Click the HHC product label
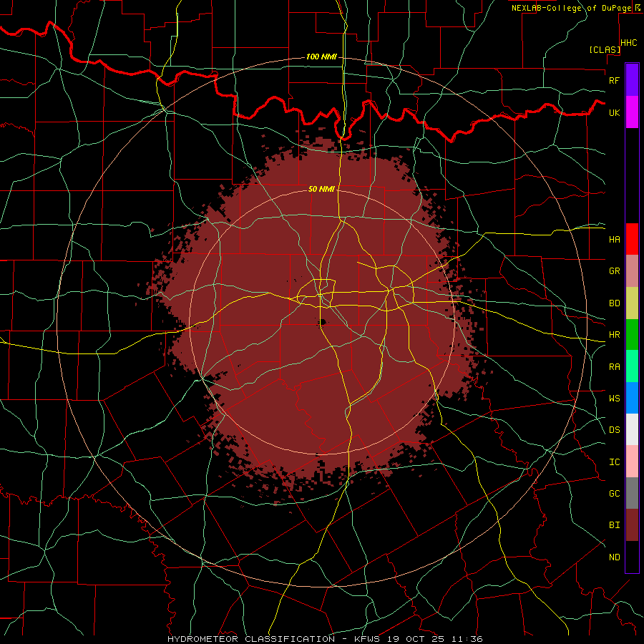 click(629, 43)
